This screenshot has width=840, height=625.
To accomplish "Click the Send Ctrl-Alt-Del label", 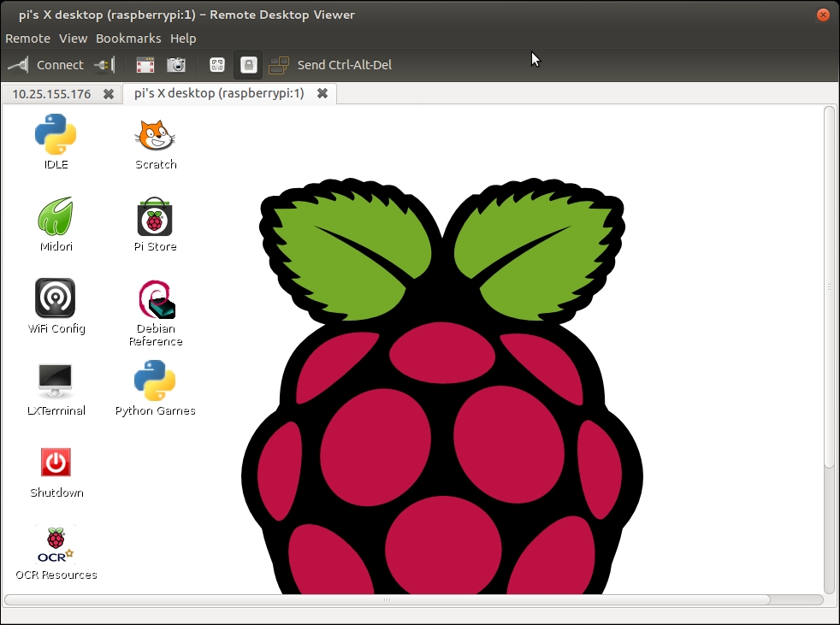I will tap(345, 65).
